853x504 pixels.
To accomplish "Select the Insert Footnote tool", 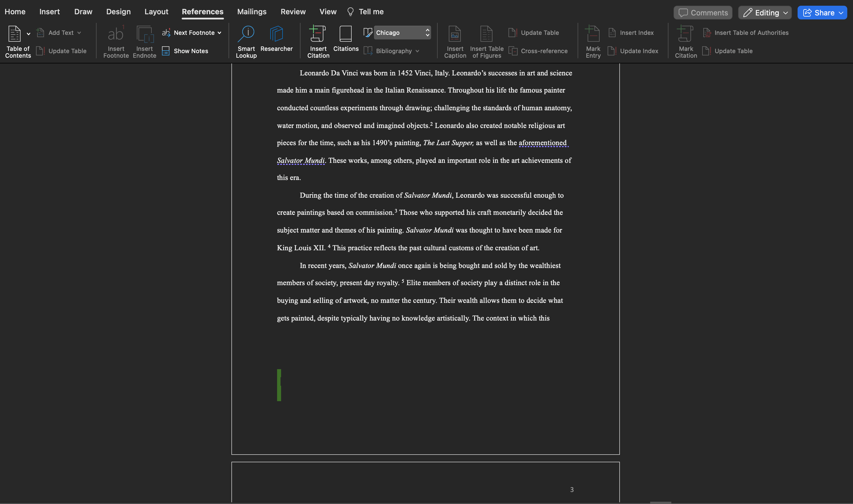I will pyautogui.click(x=116, y=41).
